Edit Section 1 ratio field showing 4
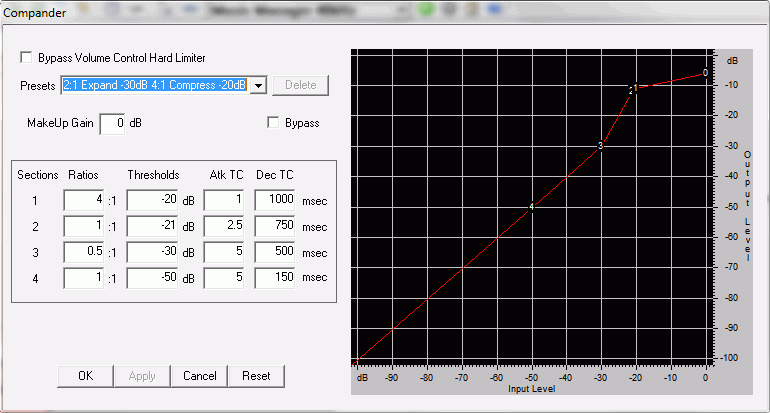The height and width of the screenshot is (413, 770). [83, 200]
